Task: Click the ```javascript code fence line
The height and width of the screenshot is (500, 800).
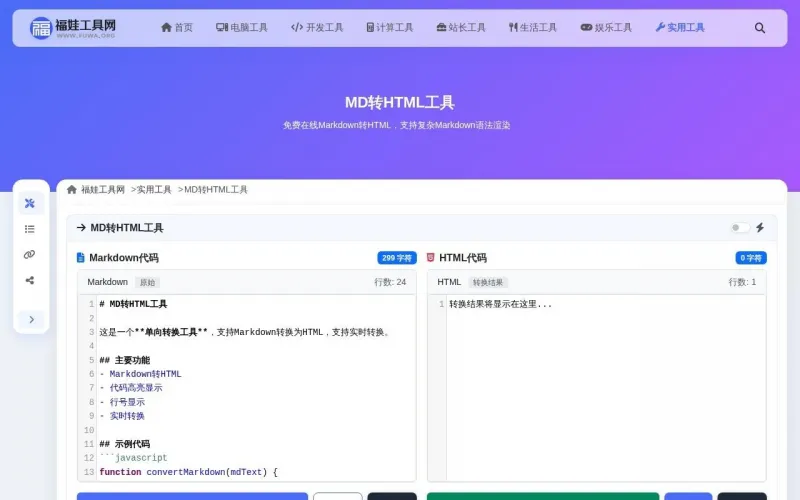Action: [x=133, y=458]
